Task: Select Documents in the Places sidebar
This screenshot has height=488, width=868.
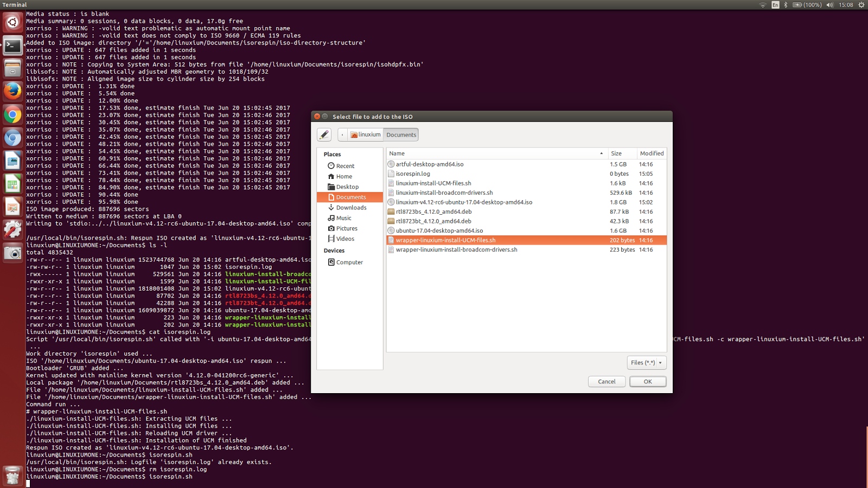Action: coord(350,197)
